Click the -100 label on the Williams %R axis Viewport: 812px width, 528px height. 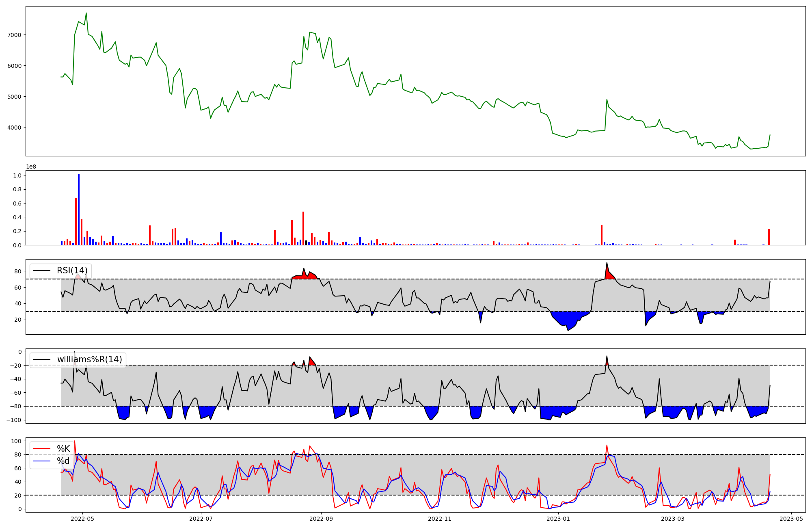tap(14, 420)
